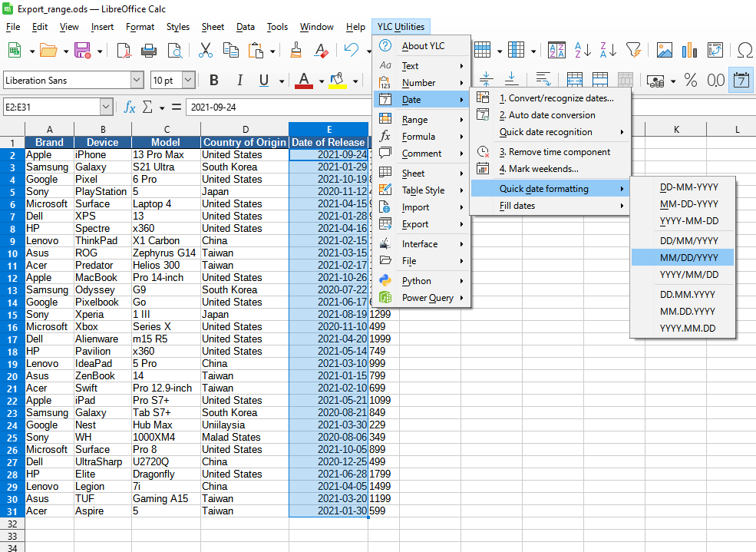Open special character picker (omega icon)
The height and width of the screenshot is (552, 756).
tap(744, 50)
